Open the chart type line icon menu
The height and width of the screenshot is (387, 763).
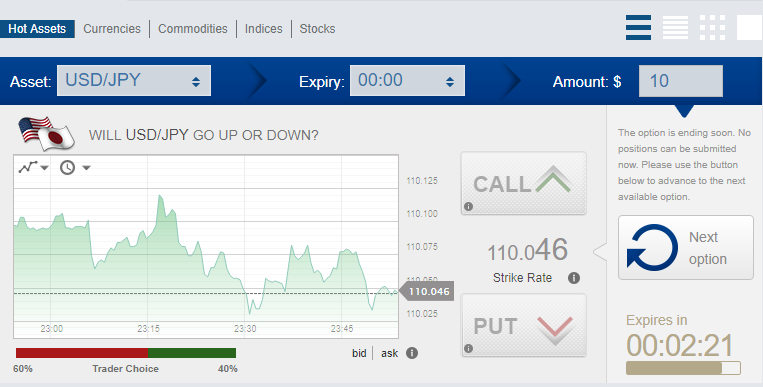(34, 167)
